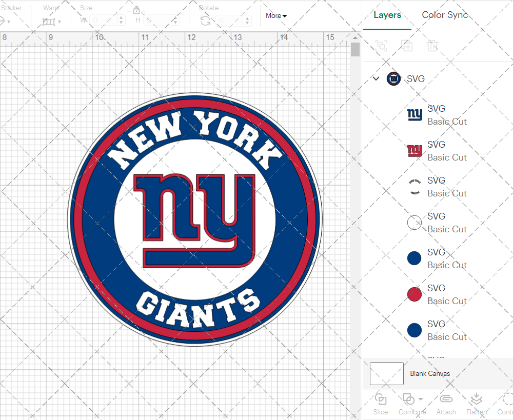Click the Slice tool icon
This screenshot has height=420, width=513.
click(x=381, y=399)
